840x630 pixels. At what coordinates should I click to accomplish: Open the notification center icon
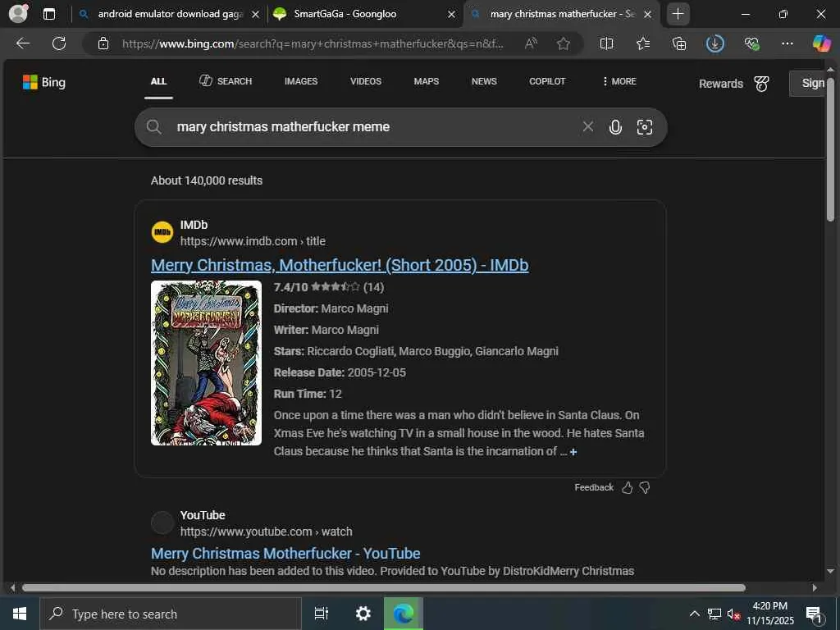(x=814, y=614)
